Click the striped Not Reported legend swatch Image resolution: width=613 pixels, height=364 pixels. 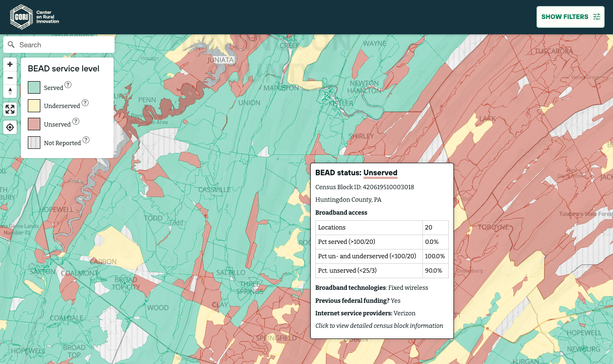click(x=34, y=143)
